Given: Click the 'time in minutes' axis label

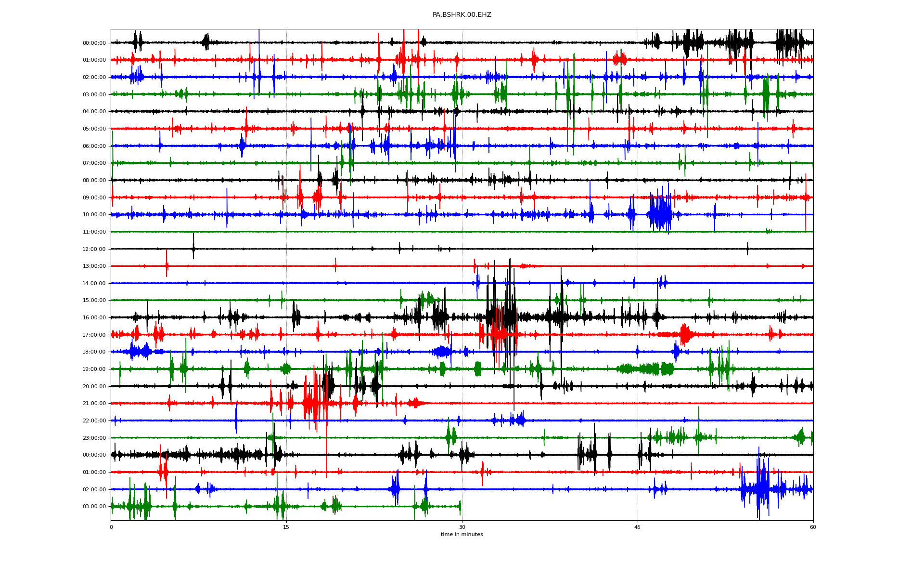Looking at the screenshot, I should (462, 534).
